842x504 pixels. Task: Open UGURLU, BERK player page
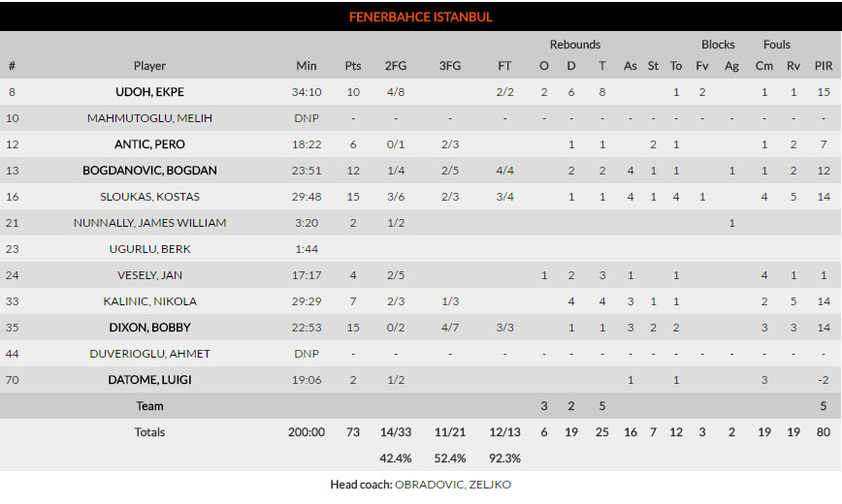coord(149,249)
